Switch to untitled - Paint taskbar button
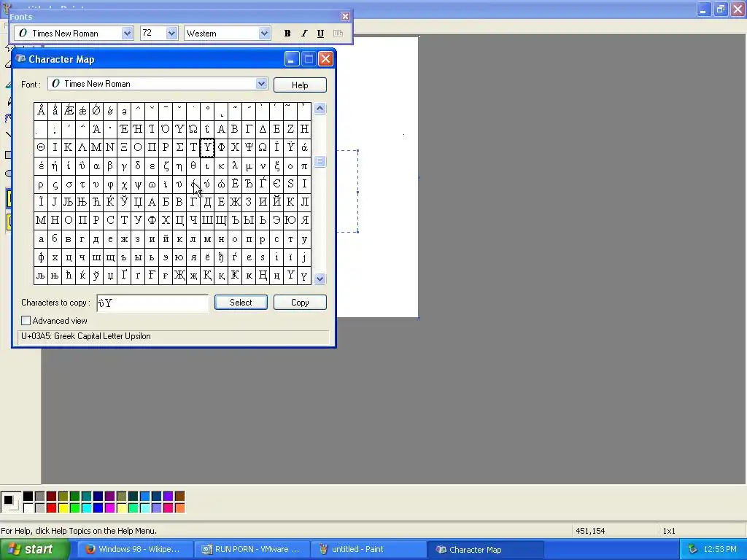This screenshot has height=560, width=747. pyautogui.click(x=369, y=550)
